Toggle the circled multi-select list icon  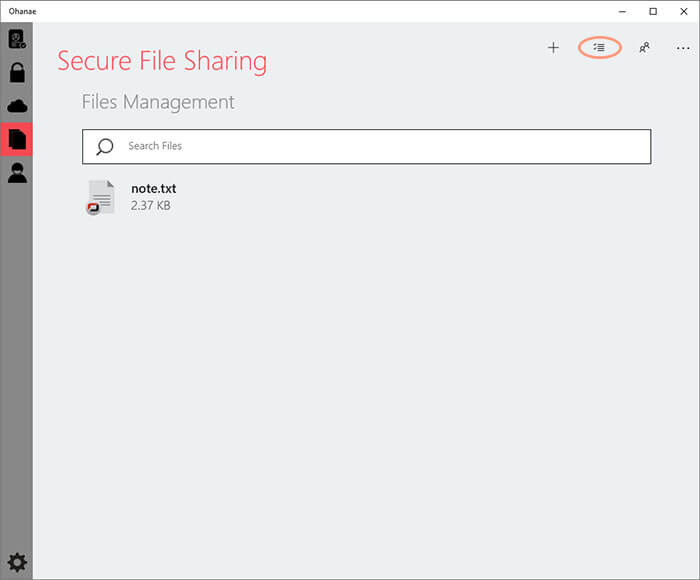[x=599, y=47]
